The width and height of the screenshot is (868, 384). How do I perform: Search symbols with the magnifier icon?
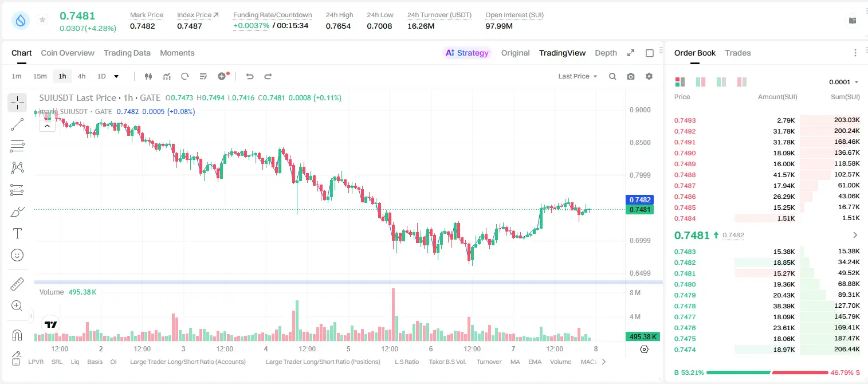point(612,76)
